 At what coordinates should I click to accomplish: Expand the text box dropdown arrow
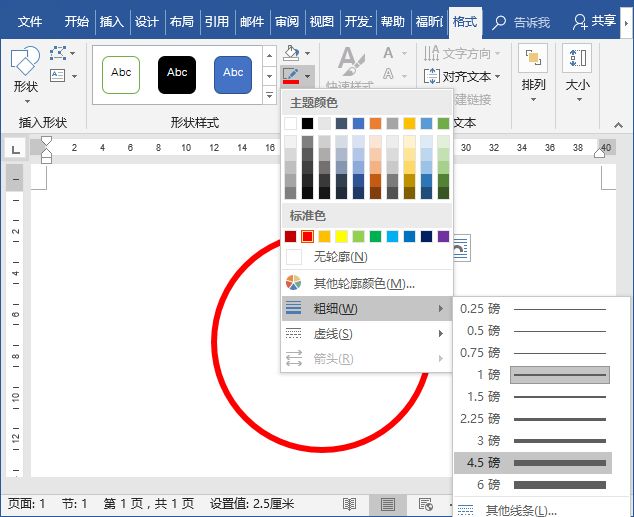coord(74,76)
